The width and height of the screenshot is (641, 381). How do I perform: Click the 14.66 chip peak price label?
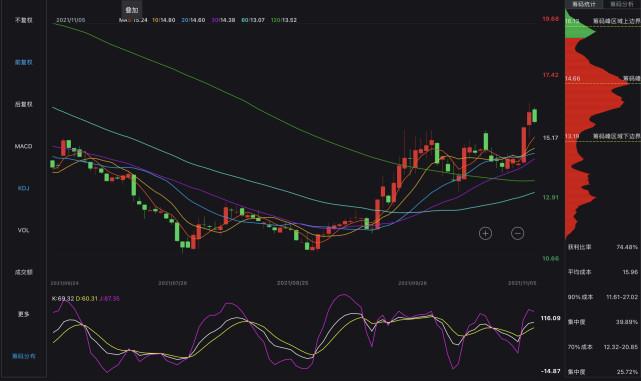click(573, 78)
